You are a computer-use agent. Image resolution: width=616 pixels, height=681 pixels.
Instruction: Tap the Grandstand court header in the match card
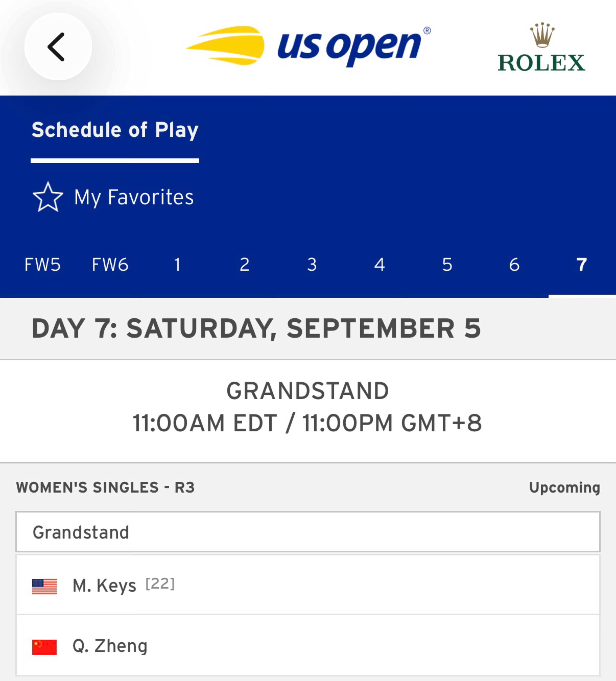[308, 532]
